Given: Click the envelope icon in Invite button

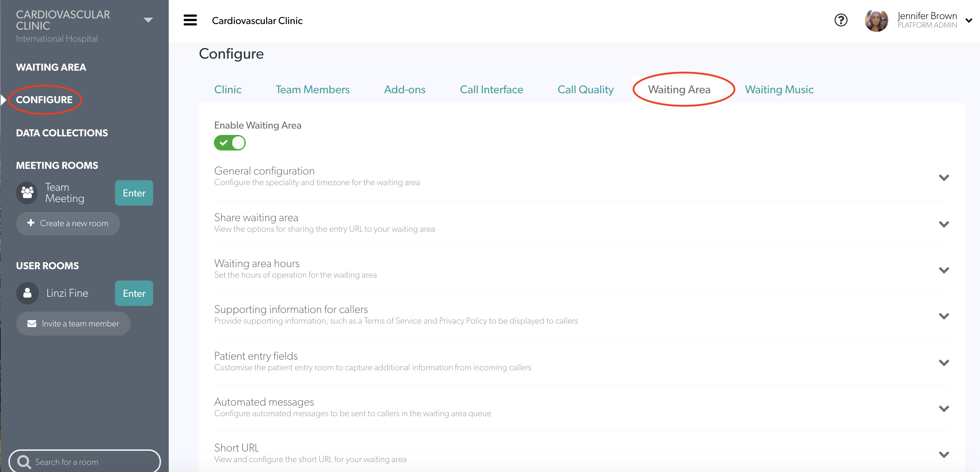Looking at the screenshot, I should point(32,324).
